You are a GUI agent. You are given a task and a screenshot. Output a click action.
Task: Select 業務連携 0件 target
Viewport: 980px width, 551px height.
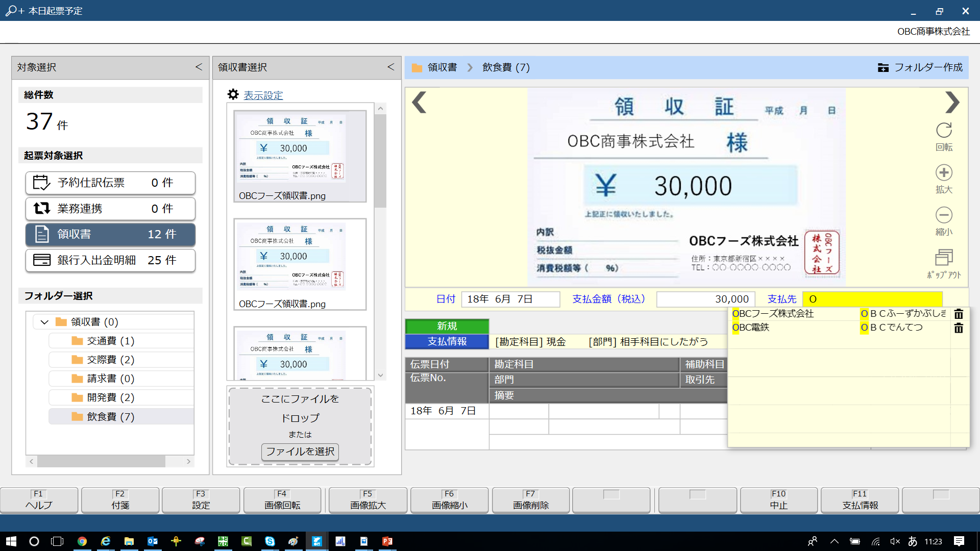coord(110,209)
